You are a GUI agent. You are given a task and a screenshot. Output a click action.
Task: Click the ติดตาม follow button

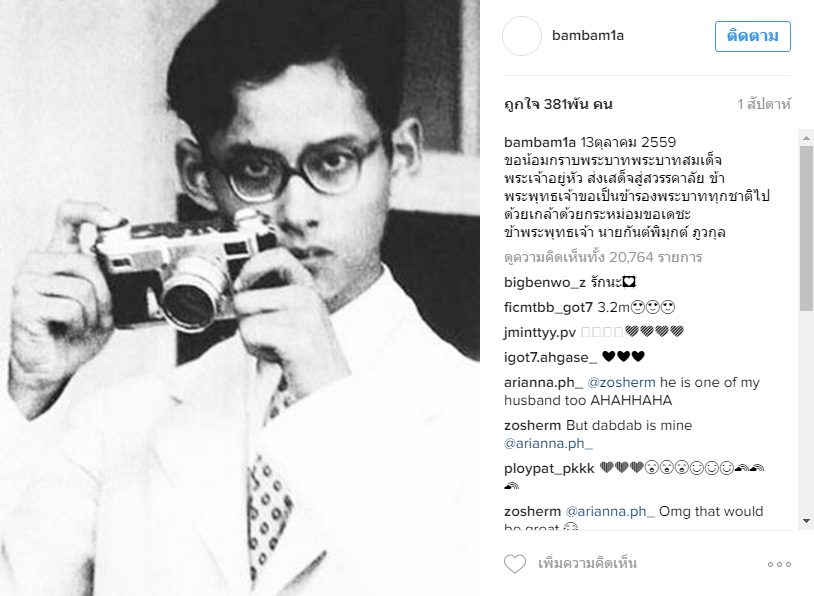click(x=752, y=36)
